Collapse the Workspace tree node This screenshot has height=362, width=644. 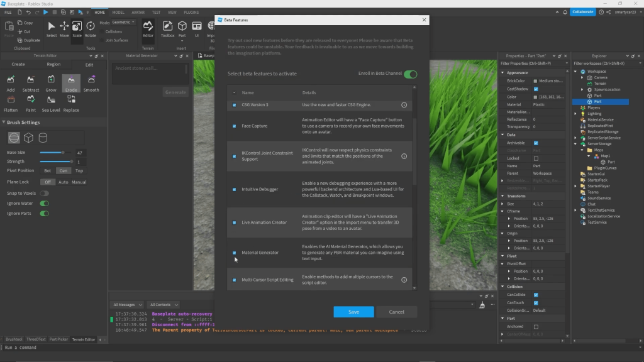[x=576, y=72]
